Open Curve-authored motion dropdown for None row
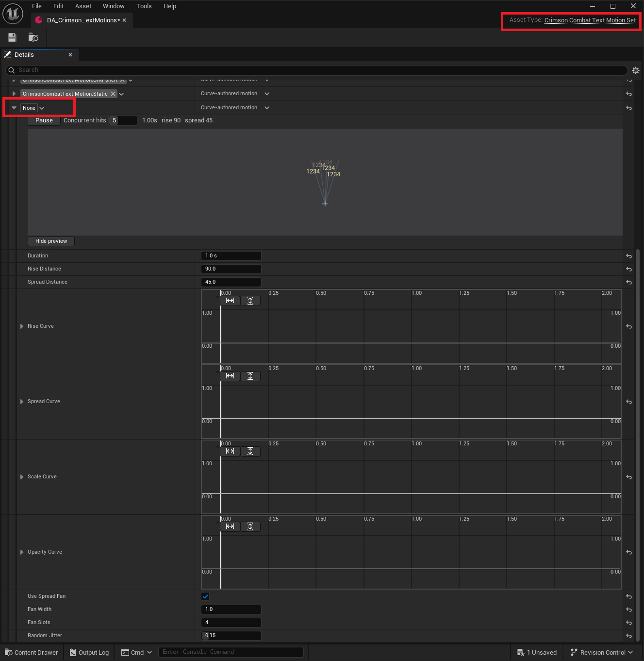 point(235,108)
